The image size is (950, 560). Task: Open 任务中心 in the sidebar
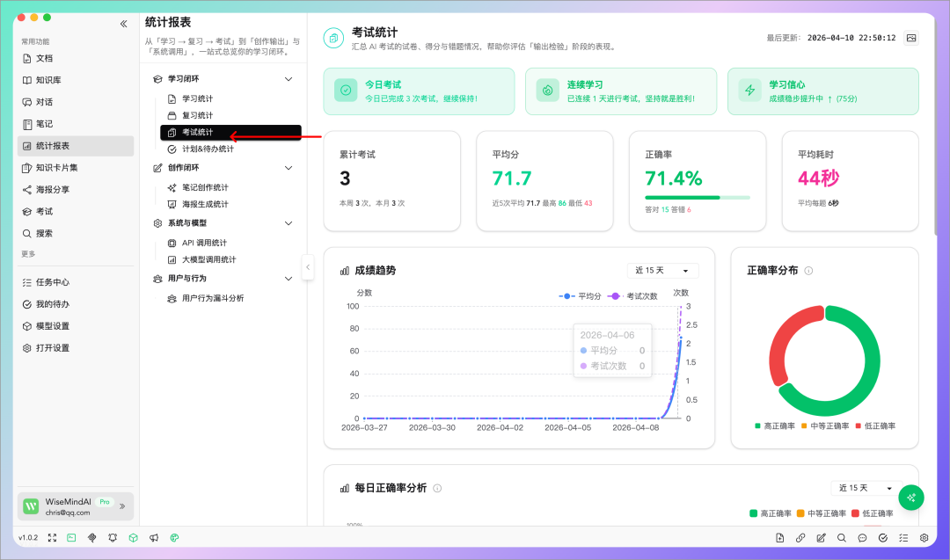click(76, 282)
